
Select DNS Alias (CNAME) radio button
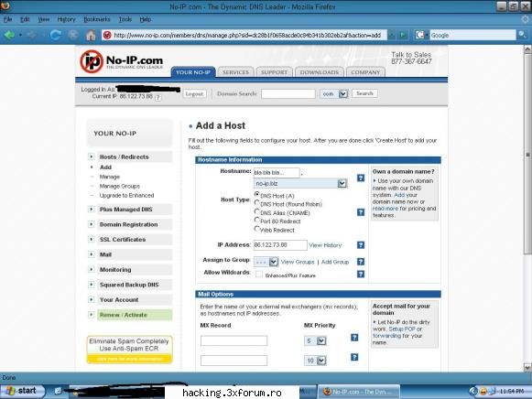(x=256, y=211)
